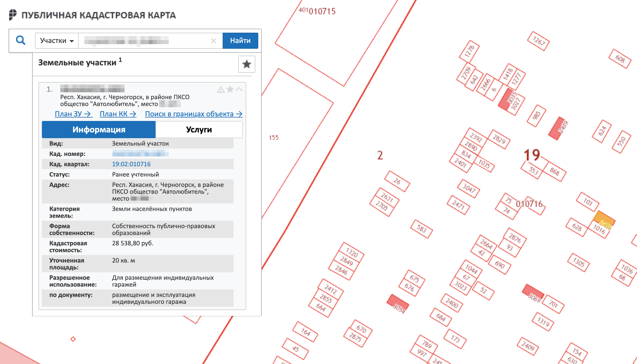Select the orange highlighted parcel 2486
This screenshot has height=364, width=637.
click(x=604, y=218)
